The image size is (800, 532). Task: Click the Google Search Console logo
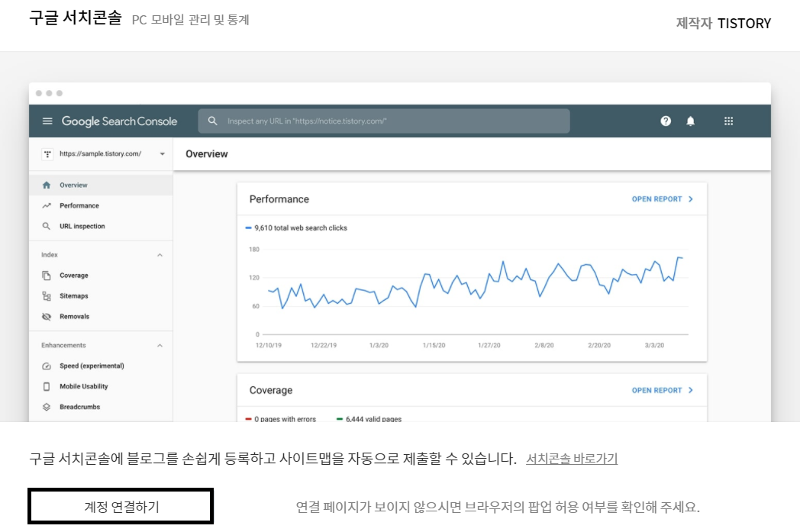click(119, 121)
